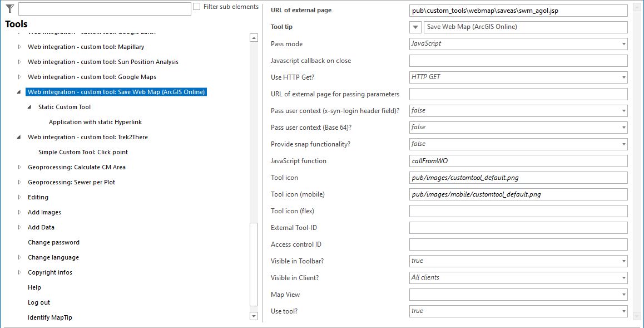Open the dropdown arrow beside Tool tip
Screen dimensions: 644x328
[415, 27]
